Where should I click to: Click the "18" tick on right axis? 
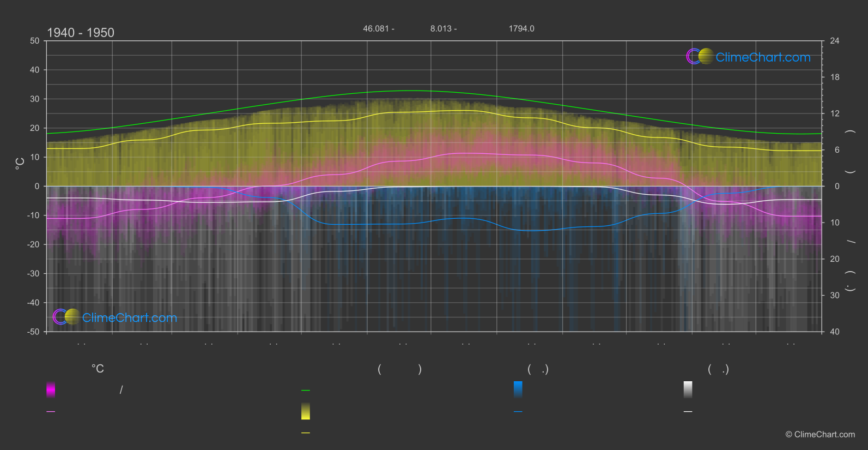click(835, 77)
